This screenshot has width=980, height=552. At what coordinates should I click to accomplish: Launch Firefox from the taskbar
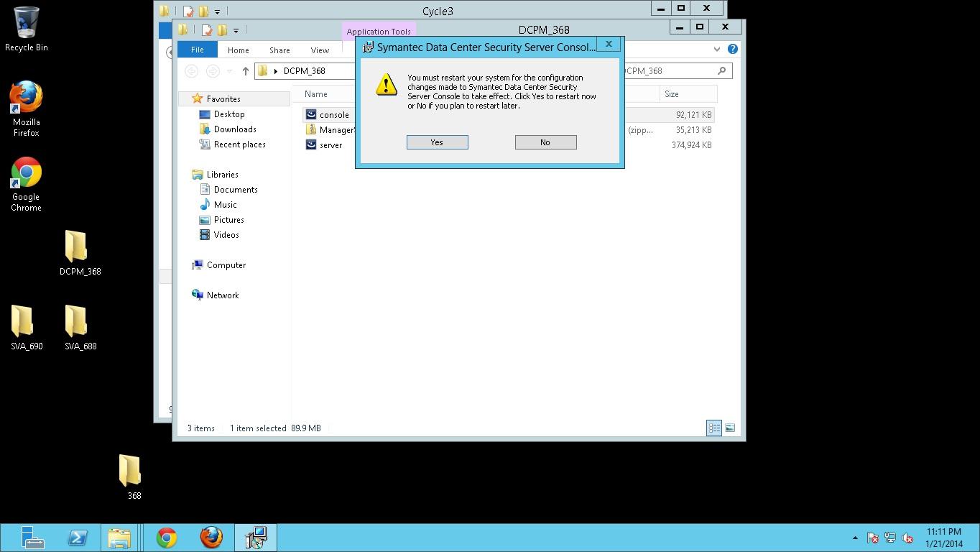[x=211, y=538]
